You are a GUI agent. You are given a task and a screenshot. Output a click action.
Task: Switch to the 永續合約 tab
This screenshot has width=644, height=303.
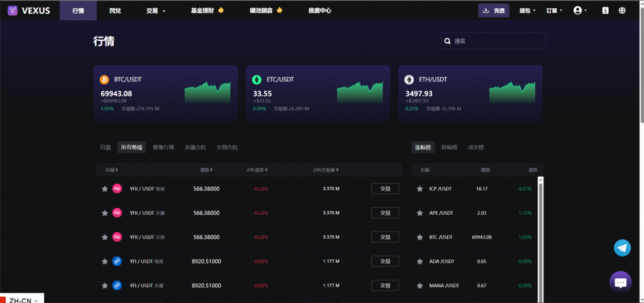pyautogui.click(x=195, y=147)
